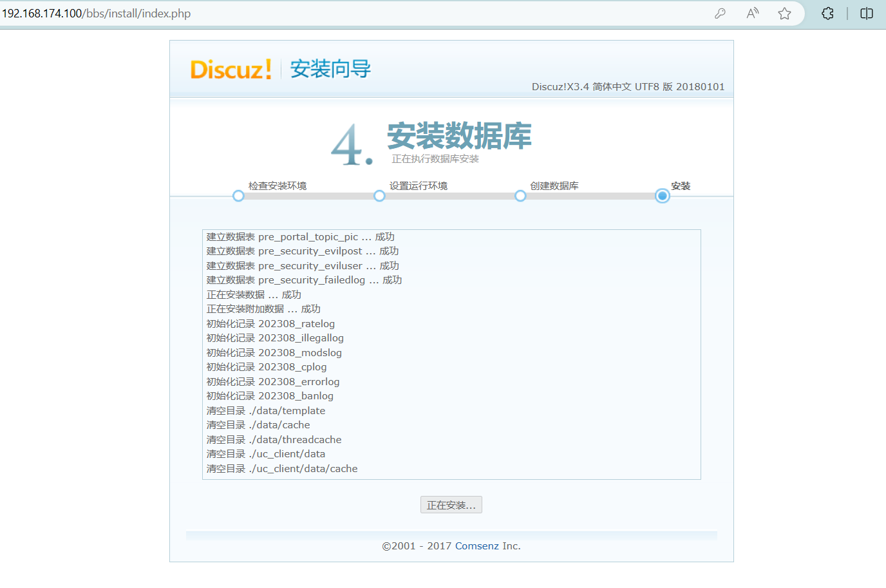886x588 pixels.
Task: Click the 正在安装附加数据 … 成功 line
Action: click(263, 309)
